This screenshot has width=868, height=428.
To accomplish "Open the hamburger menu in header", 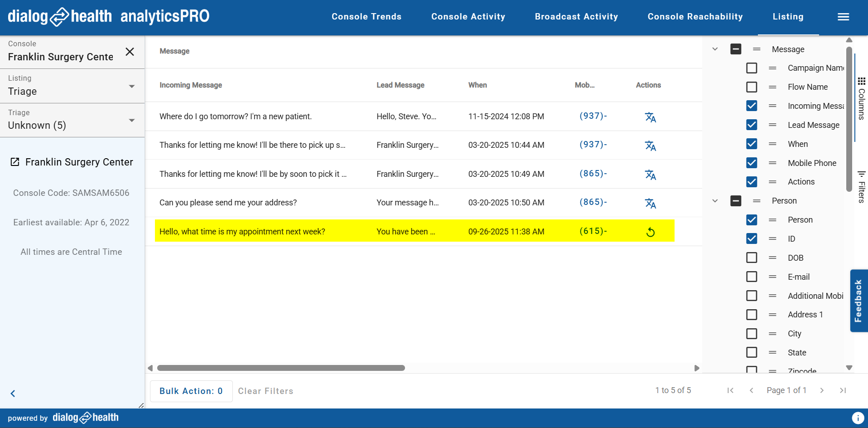I will click(843, 17).
